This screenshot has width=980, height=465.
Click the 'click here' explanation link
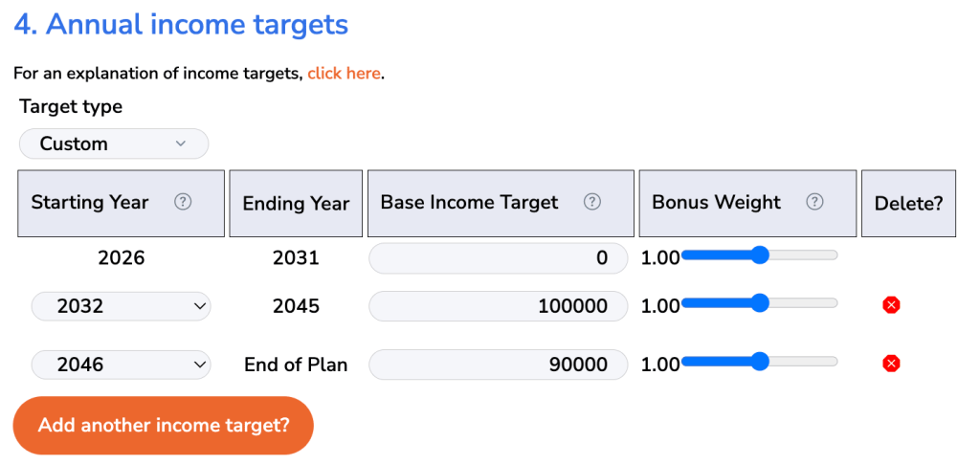click(344, 73)
